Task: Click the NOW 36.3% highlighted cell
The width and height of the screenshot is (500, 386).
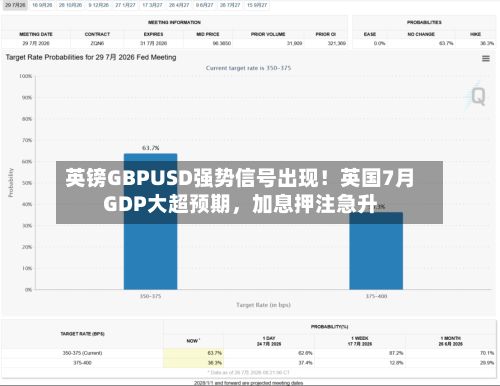Action: pyautogui.click(x=193, y=363)
